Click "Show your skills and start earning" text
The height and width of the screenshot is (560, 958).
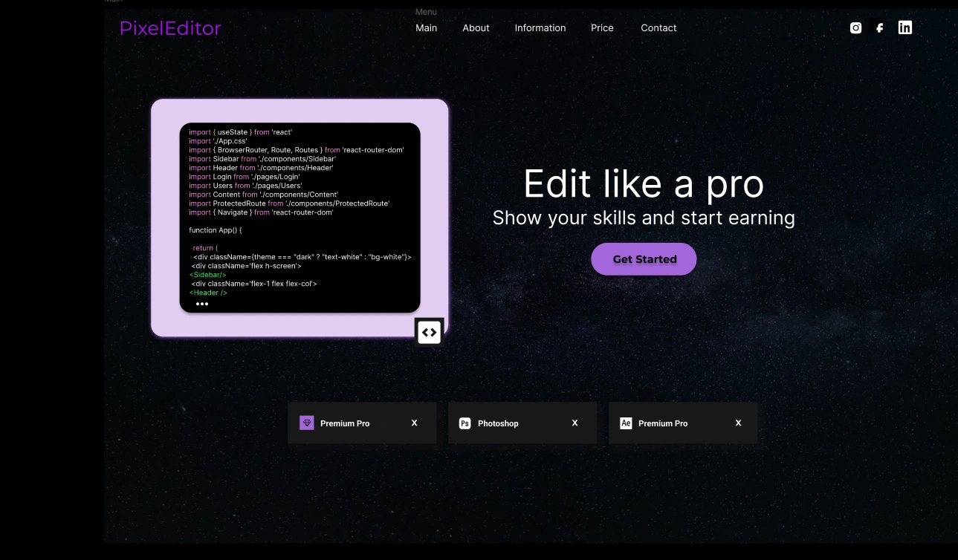tap(644, 218)
